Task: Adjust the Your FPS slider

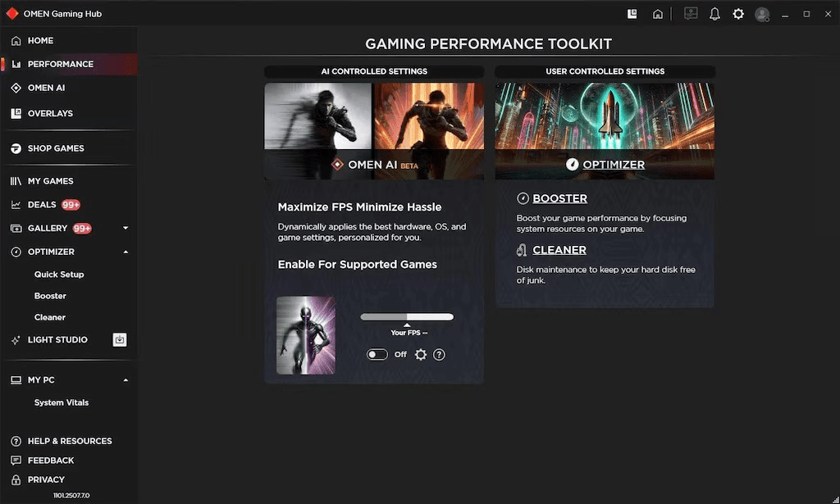Action: coord(408,316)
